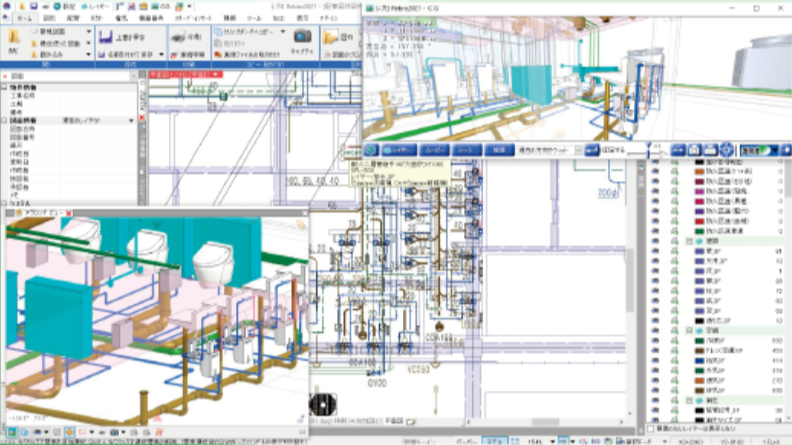The width and height of the screenshot is (792, 445).
Task: Toggle eye icon for the dark-red-swatch layer
Action: click(656, 181)
